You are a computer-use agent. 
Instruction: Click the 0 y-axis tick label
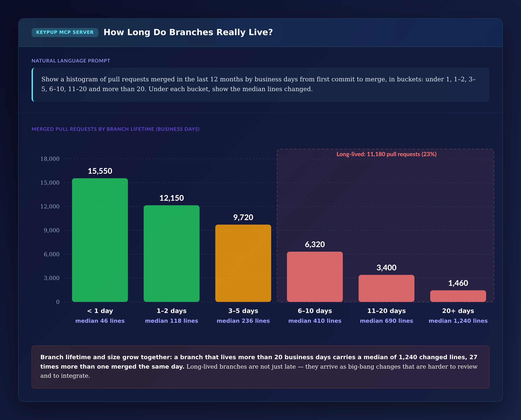58,302
